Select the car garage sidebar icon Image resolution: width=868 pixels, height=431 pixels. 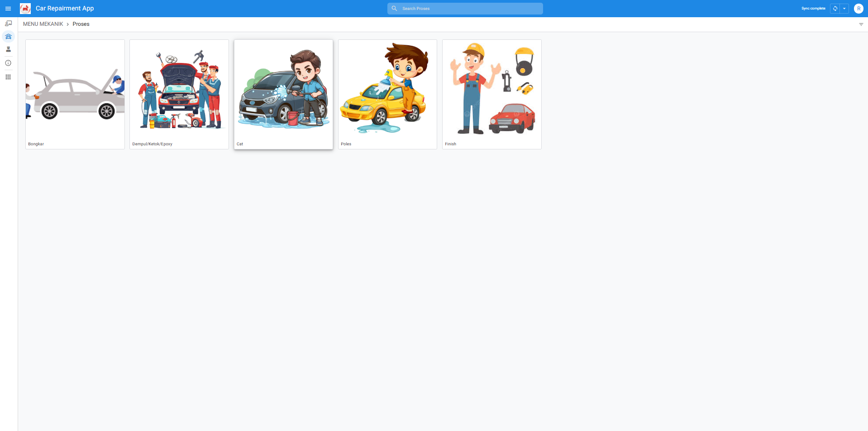tap(8, 37)
